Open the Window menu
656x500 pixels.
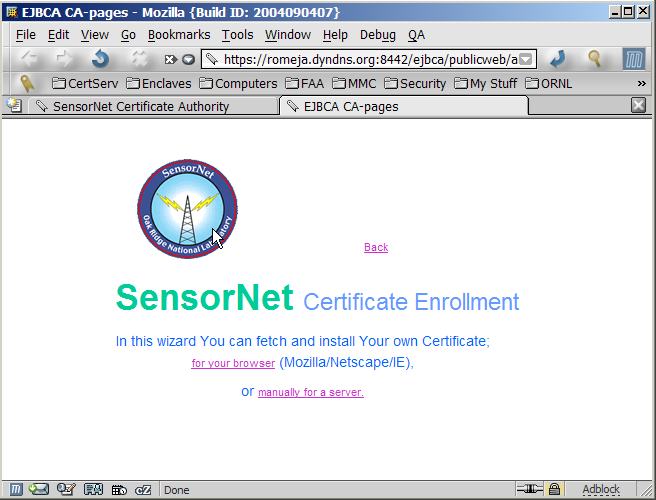287,35
